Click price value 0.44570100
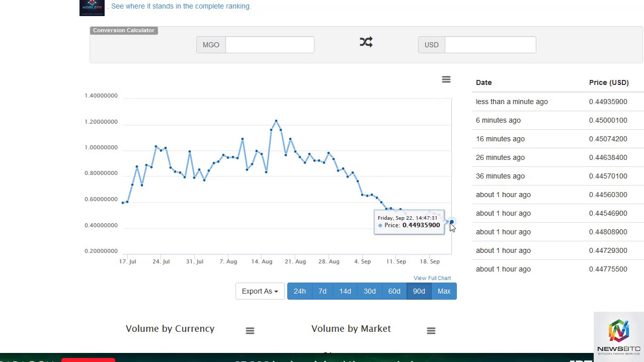The width and height of the screenshot is (644, 362). click(x=608, y=176)
